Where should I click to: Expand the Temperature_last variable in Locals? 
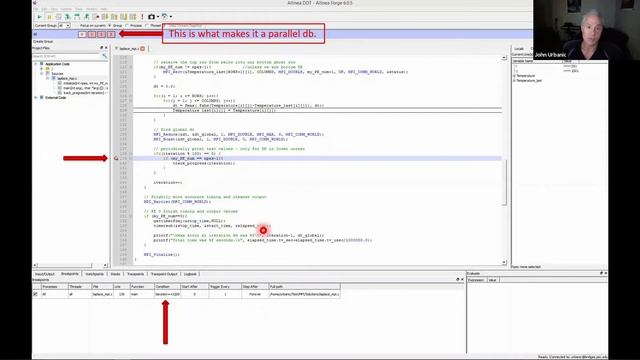[514, 81]
